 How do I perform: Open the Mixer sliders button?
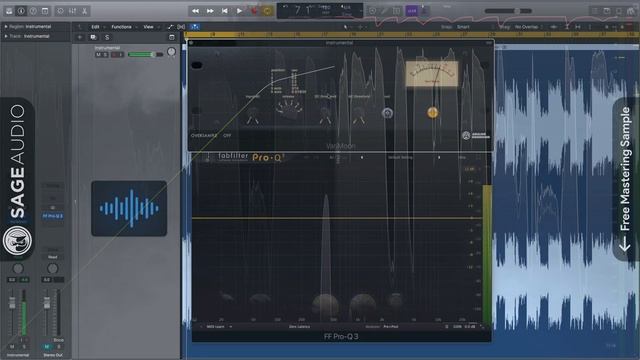72,11
